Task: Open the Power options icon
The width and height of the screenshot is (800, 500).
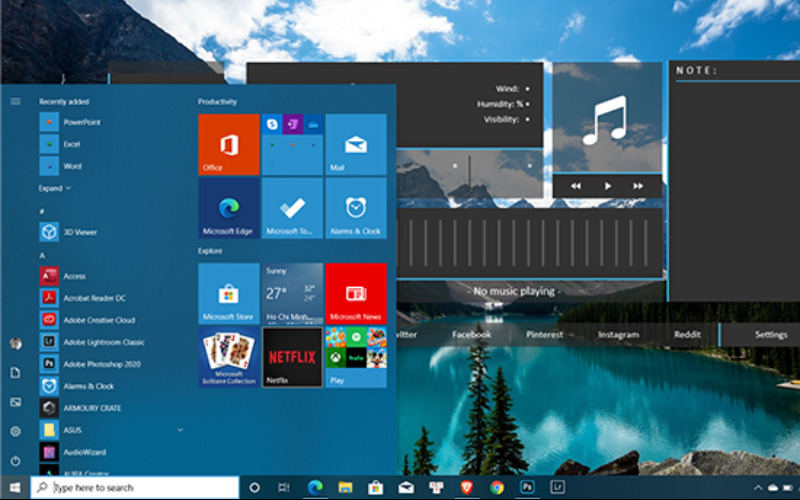Action: 15,461
